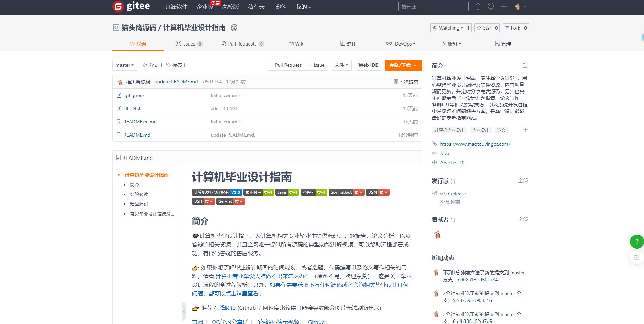This screenshot has height=324, width=644.
Task: Click the repository badge icon next to title
Action: 234,28
